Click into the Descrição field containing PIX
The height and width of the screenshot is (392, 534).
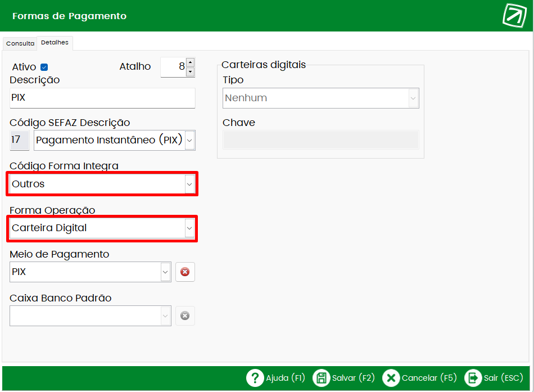tap(102, 98)
